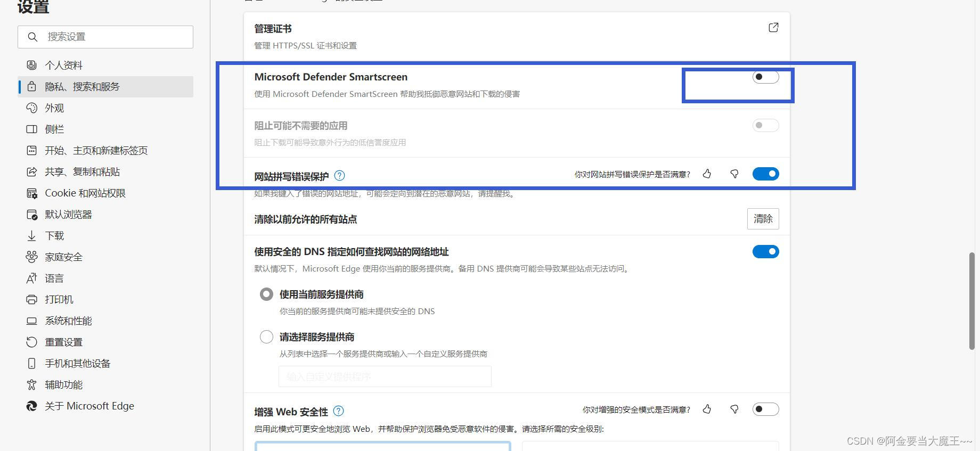Click the 清除以前允许的所有站点 label
Image resolution: width=980 pixels, height=451 pixels.
(x=306, y=219)
